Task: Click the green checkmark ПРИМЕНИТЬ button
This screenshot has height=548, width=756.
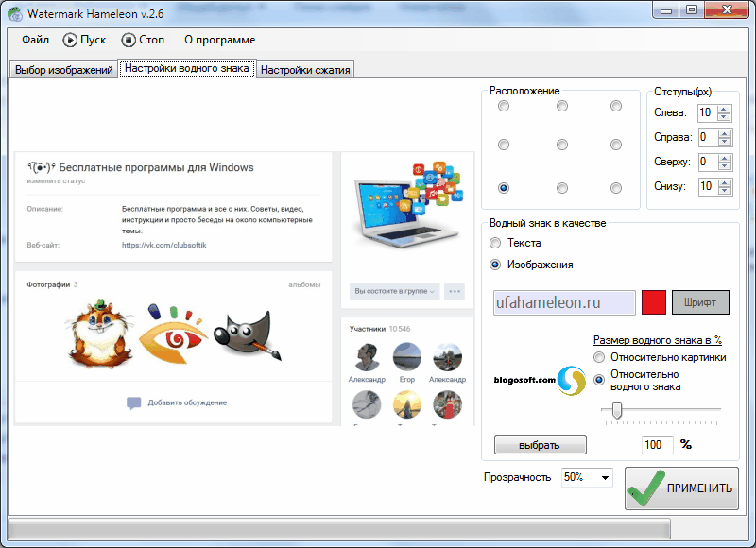Action: (681, 488)
